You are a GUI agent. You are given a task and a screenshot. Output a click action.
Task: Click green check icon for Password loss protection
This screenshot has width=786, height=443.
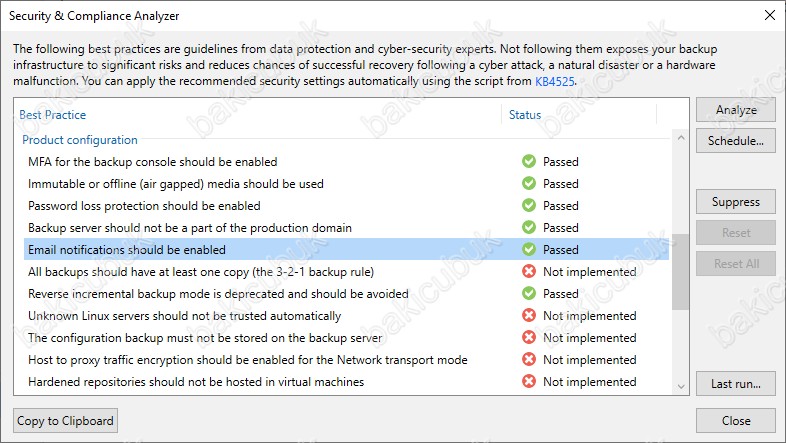[528, 205]
